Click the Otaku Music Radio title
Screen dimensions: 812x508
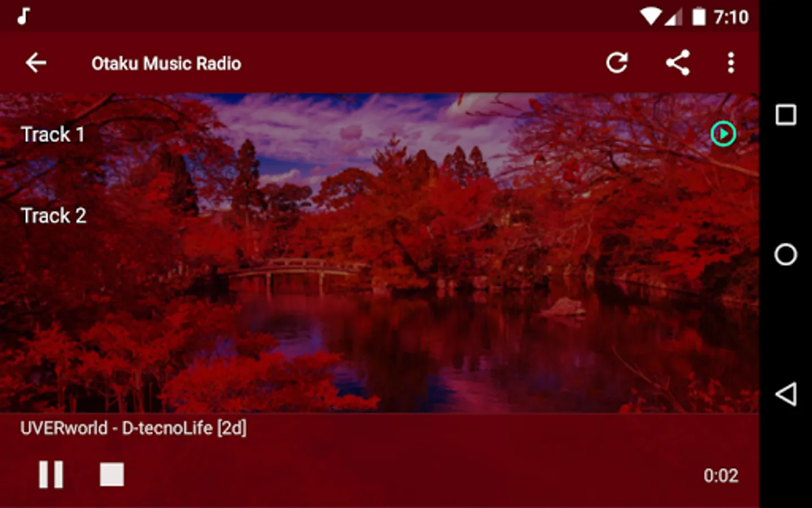tap(166, 63)
